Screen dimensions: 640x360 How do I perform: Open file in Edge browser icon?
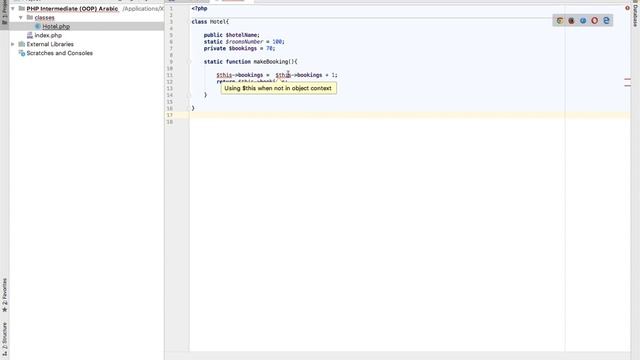click(606, 21)
